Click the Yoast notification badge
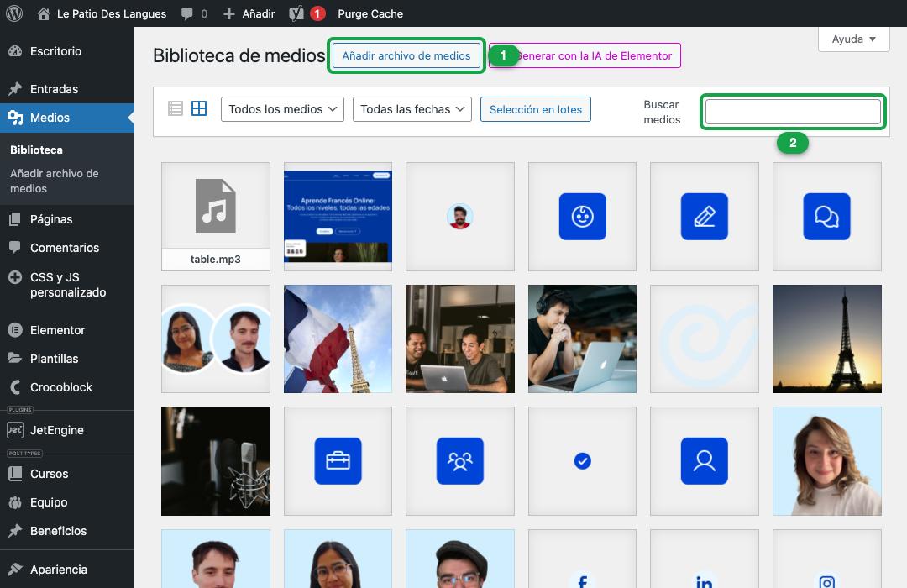The height and width of the screenshot is (588, 907). pyautogui.click(x=317, y=13)
